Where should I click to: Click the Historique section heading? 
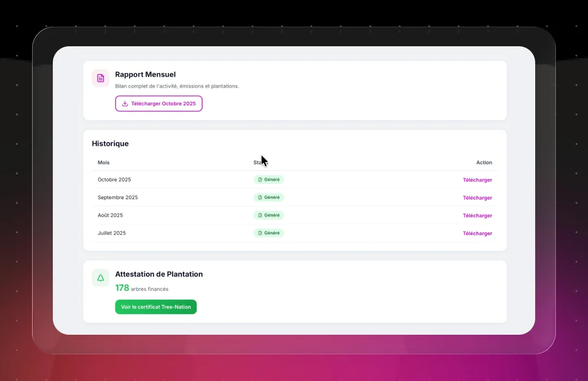[x=110, y=144]
